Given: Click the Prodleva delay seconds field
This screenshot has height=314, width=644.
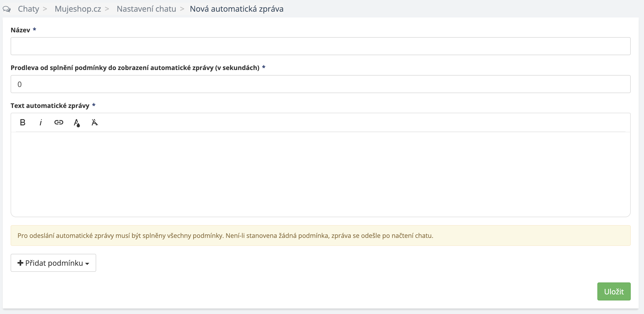Looking at the screenshot, I should 320,84.
